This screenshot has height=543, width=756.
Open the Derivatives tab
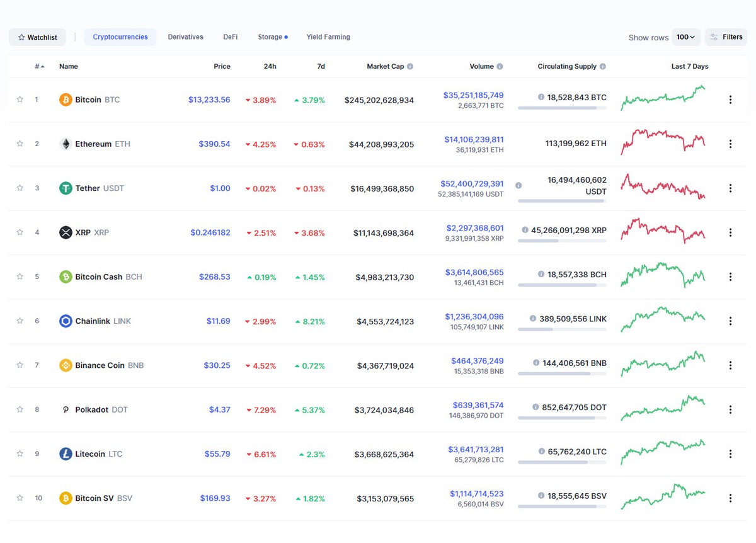pos(185,37)
